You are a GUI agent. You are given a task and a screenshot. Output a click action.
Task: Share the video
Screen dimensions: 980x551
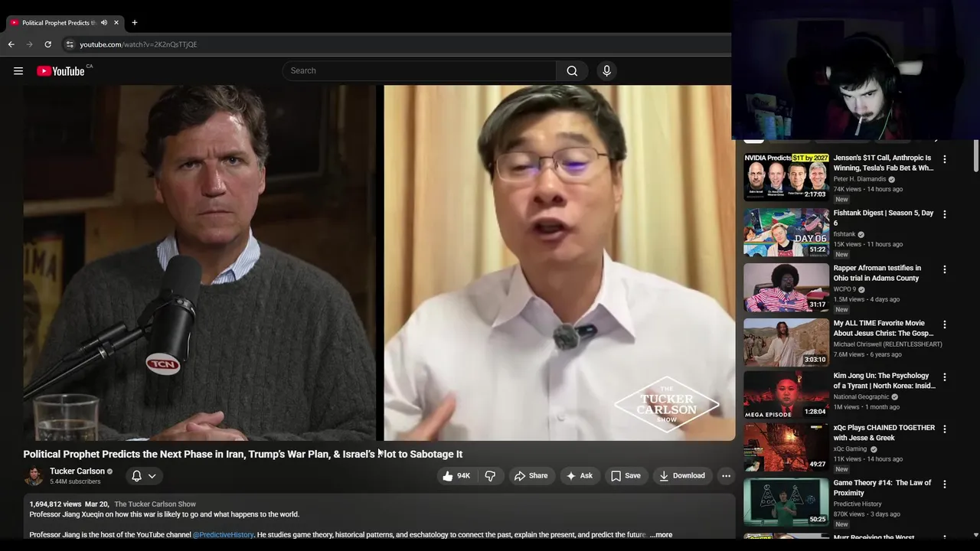click(x=531, y=476)
